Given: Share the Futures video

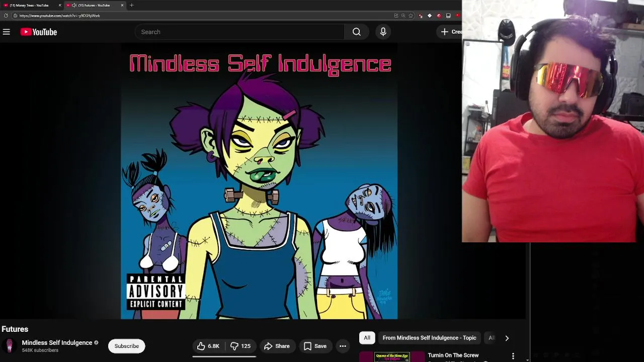Looking at the screenshot, I should click(x=277, y=346).
